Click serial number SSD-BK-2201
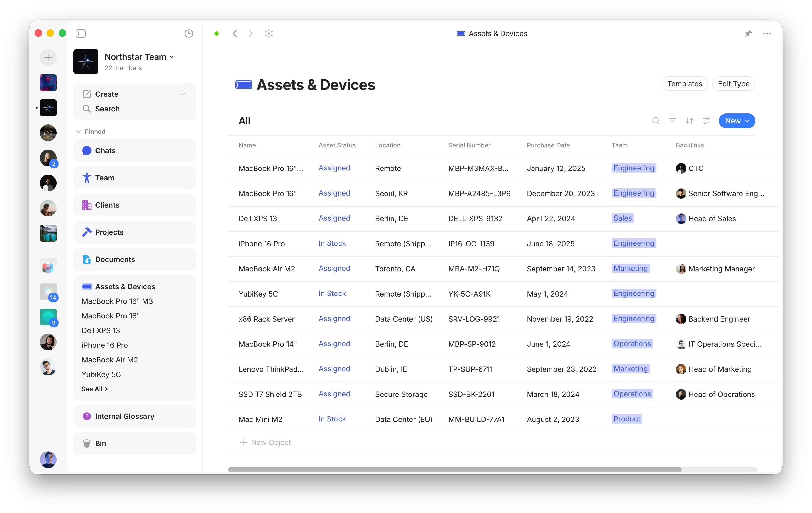Image resolution: width=812 pixels, height=513 pixels. [471, 394]
